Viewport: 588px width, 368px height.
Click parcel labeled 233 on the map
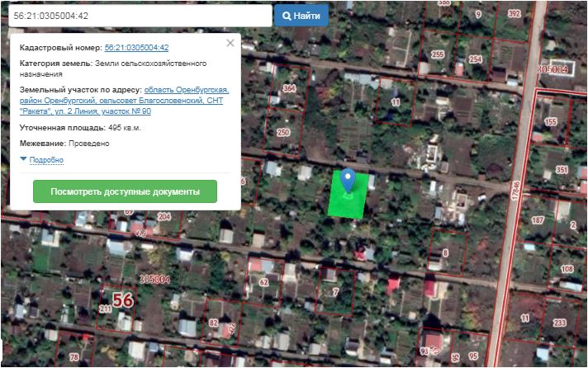pos(561,323)
